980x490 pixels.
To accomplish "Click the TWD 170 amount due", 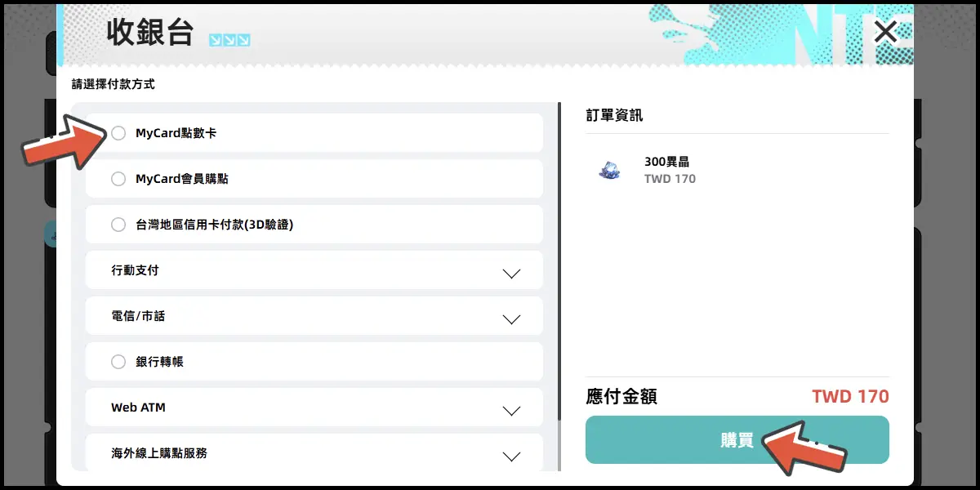I will (x=849, y=397).
